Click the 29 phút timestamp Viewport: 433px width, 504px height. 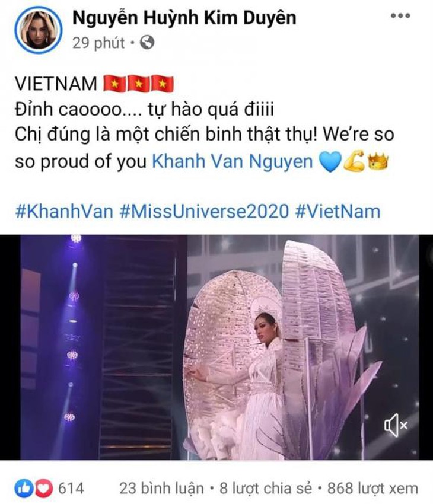coord(98,43)
